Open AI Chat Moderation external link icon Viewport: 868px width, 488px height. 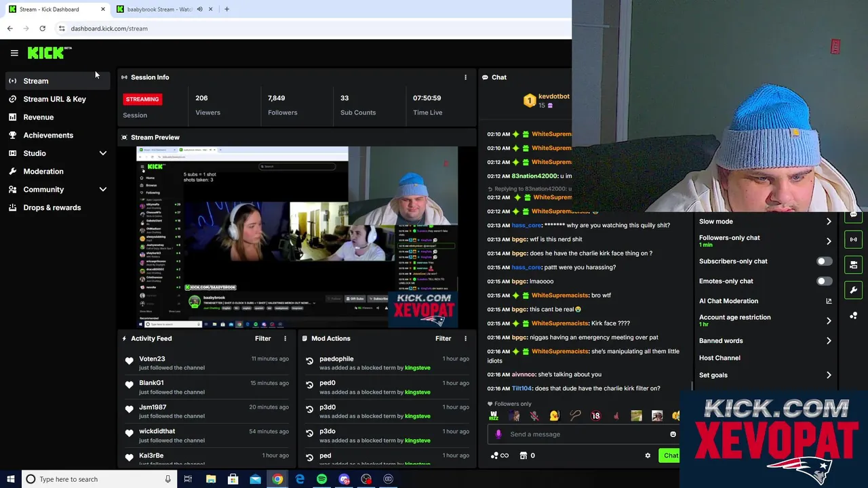(x=829, y=301)
